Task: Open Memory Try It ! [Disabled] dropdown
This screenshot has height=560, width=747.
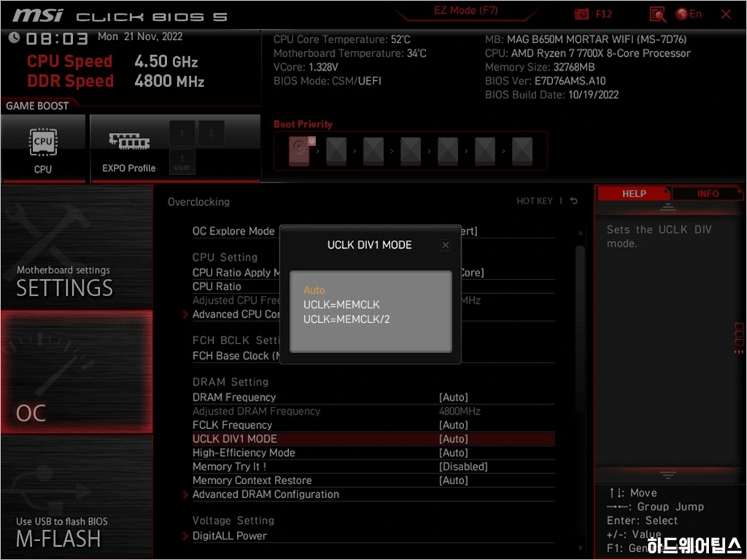Action: pos(463,466)
